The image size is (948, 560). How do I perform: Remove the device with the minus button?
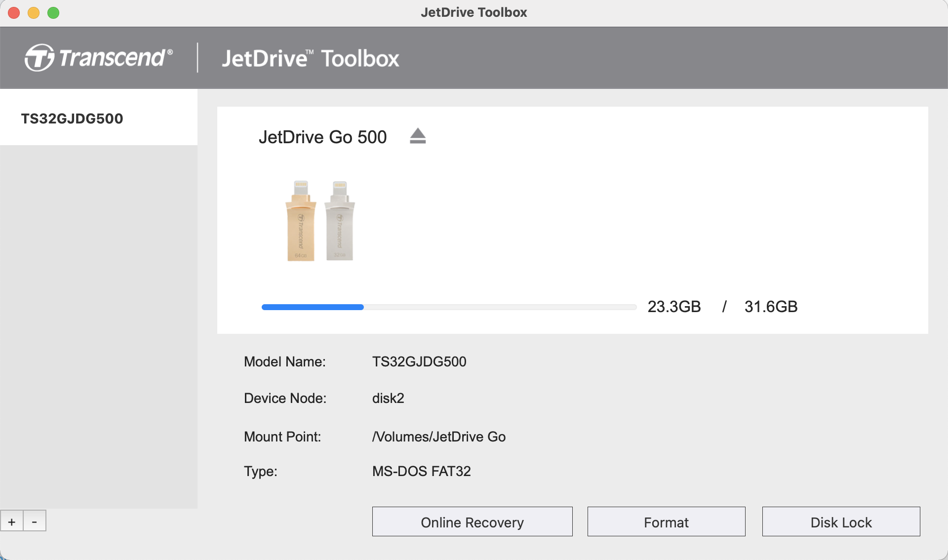(35, 521)
